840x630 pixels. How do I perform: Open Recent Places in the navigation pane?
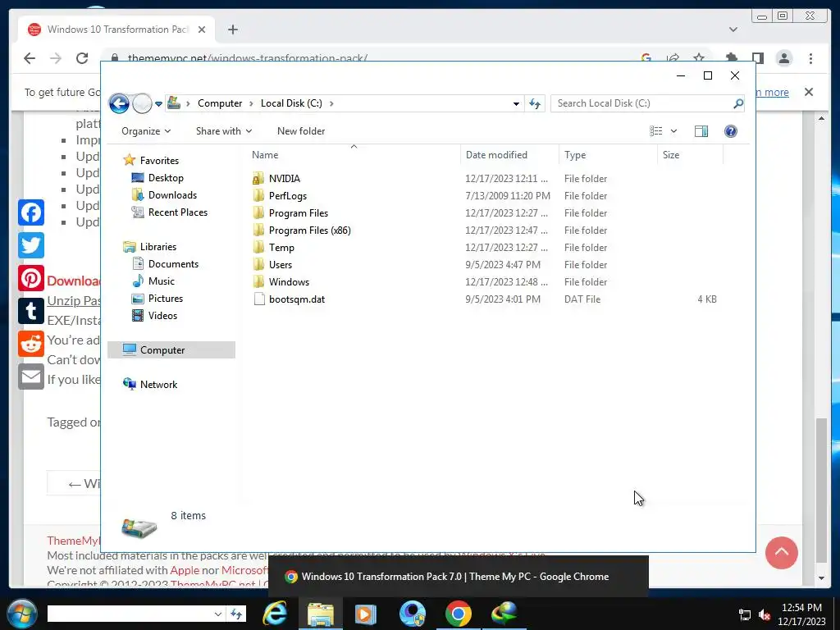click(178, 212)
